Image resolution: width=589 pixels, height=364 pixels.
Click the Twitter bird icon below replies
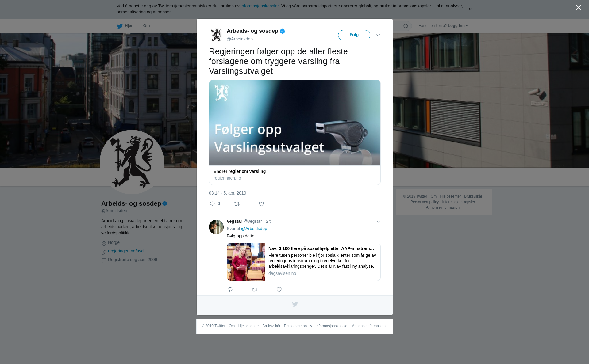295,304
